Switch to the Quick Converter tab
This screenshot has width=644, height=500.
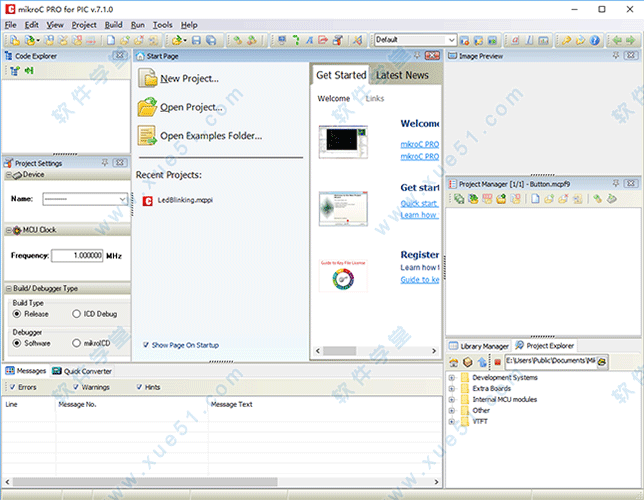tap(83, 371)
